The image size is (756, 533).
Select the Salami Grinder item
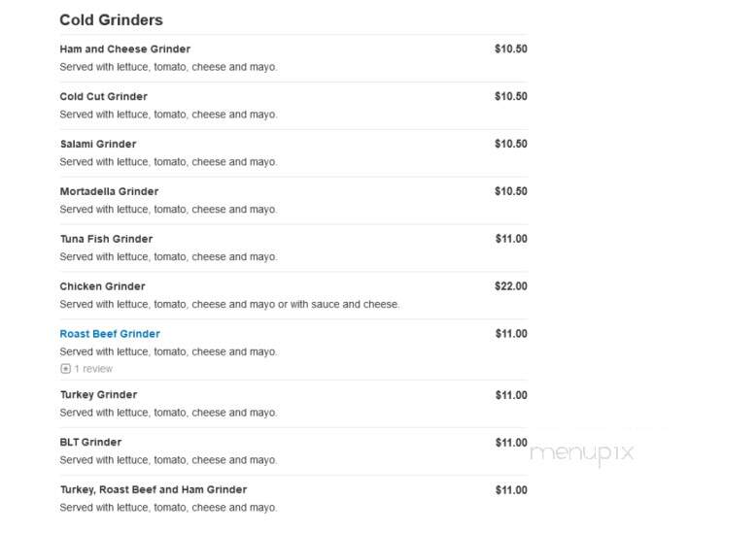[98, 144]
